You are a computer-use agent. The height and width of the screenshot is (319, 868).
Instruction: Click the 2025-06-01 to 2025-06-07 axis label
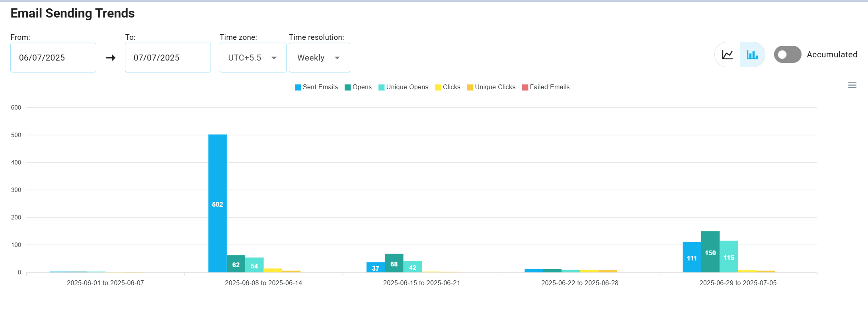tap(105, 283)
